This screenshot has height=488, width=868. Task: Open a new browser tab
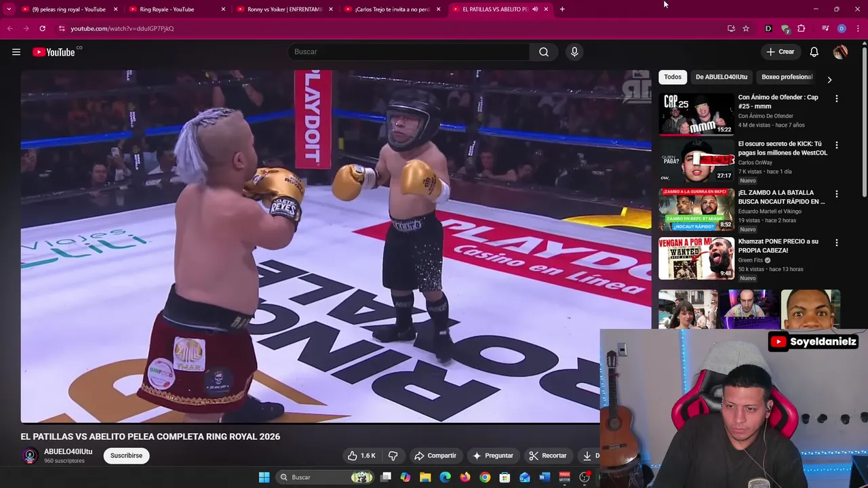[x=562, y=9]
